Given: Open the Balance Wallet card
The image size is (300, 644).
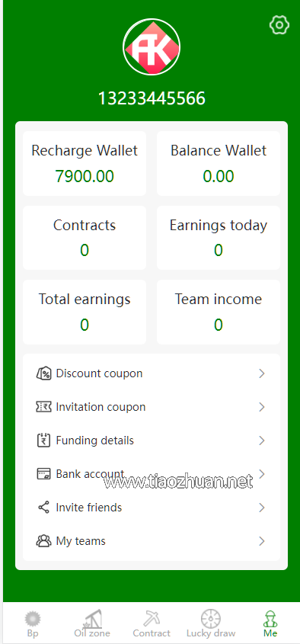Looking at the screenshot, I should (x=219, y=163).
